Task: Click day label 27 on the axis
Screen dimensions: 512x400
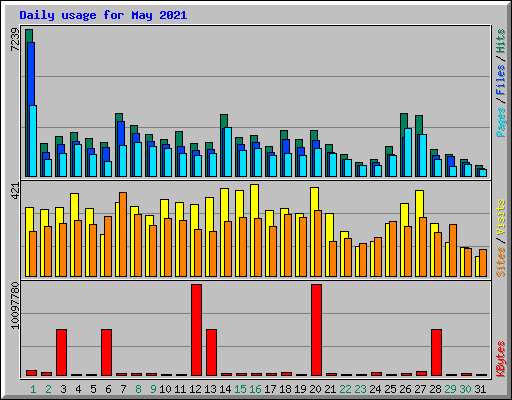Action: point(420,389)
